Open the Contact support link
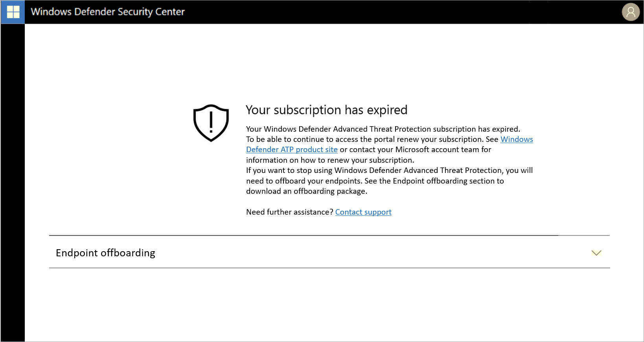Viewport: 644px width, 342px height. [363, 212]
